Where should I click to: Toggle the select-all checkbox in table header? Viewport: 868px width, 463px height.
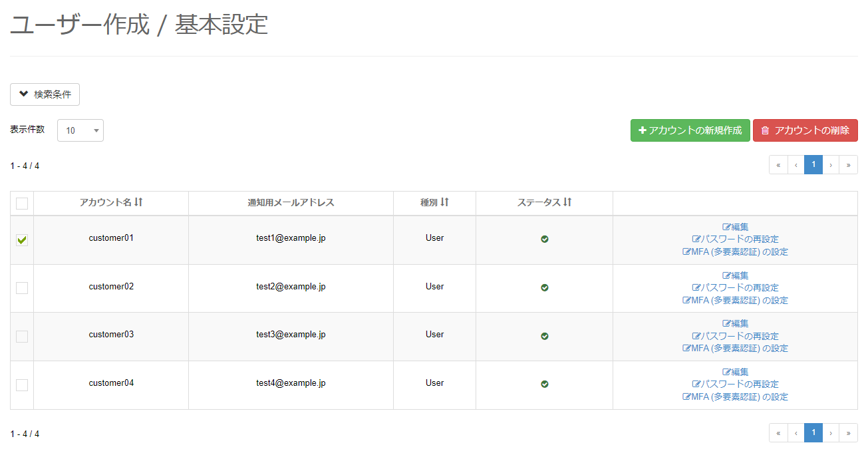[x=22, y=204]
